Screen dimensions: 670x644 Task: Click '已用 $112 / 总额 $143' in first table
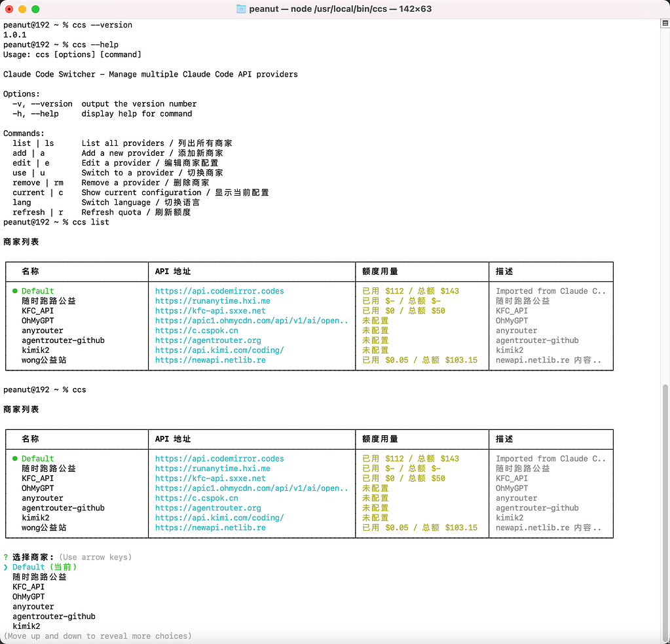411,291
